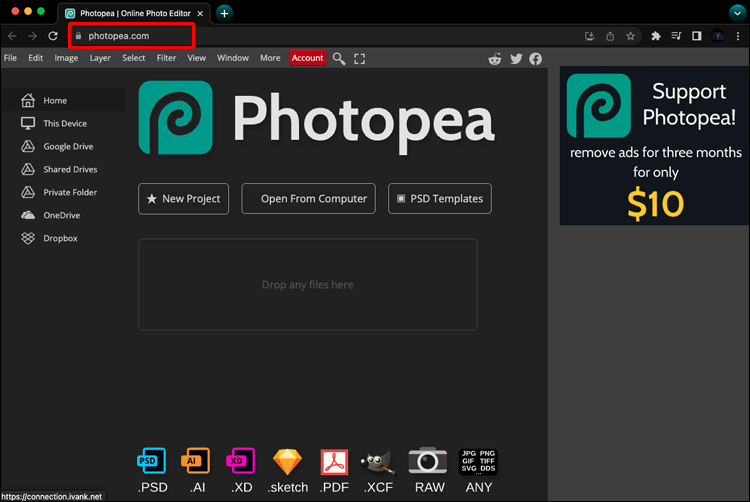The width and height of the screenshot is (750, 502).
Task: Start a New Project
Action: click(x=184, y=199)
